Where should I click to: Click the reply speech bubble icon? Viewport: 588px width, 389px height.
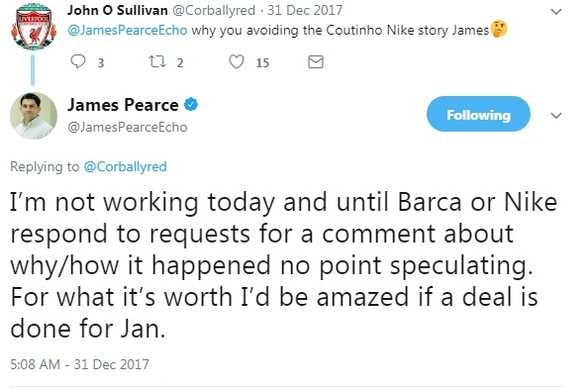tap(78, 61)
